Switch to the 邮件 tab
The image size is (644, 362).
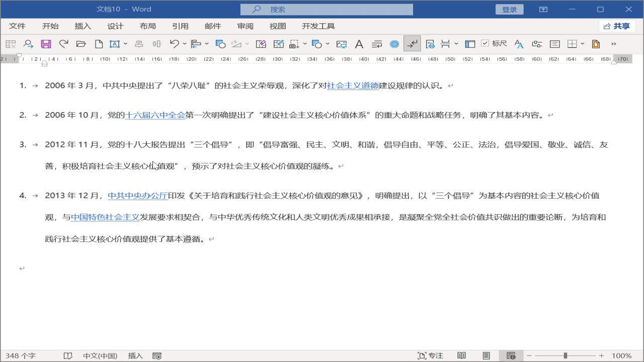click(x=213, y=26)
